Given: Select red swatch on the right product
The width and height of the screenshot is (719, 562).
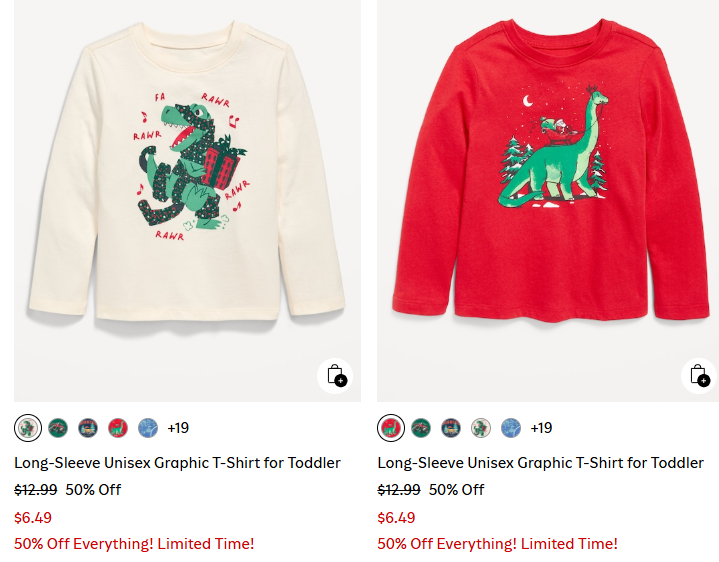Looking at the screenshot, I should [391, 428].
